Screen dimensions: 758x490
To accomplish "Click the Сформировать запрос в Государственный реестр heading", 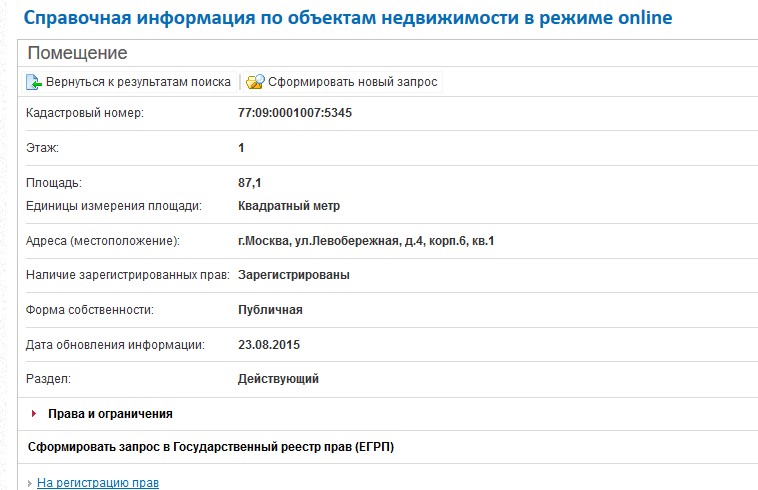I will click(x=210, y=447).
